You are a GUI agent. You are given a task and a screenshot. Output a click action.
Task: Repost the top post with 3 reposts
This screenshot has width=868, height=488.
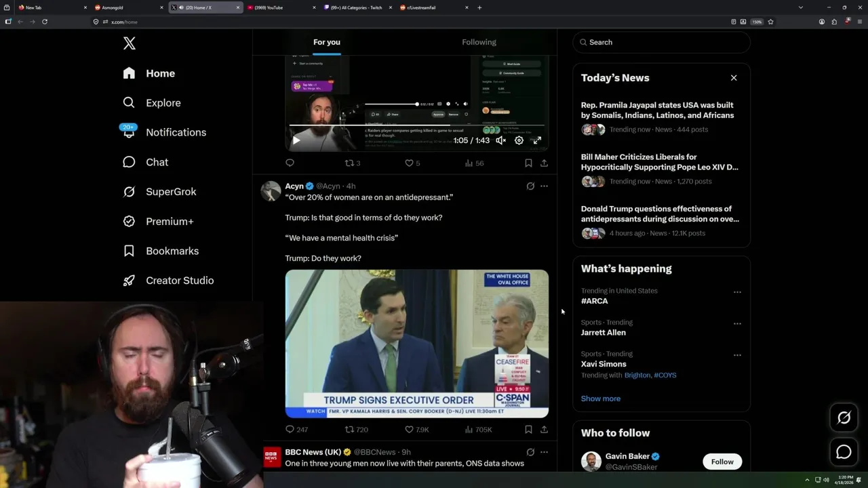coord(353,163)
